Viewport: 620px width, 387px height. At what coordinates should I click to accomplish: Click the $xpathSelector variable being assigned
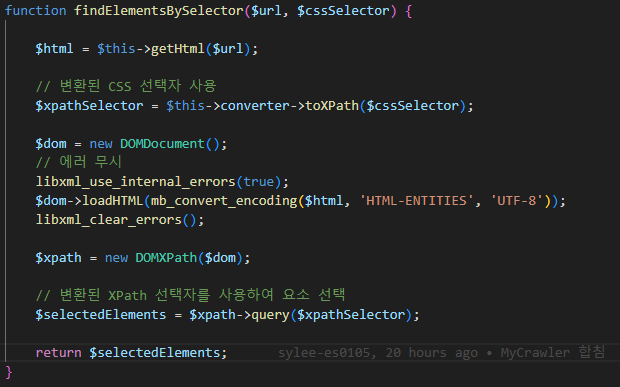click(x=89, y=106)
